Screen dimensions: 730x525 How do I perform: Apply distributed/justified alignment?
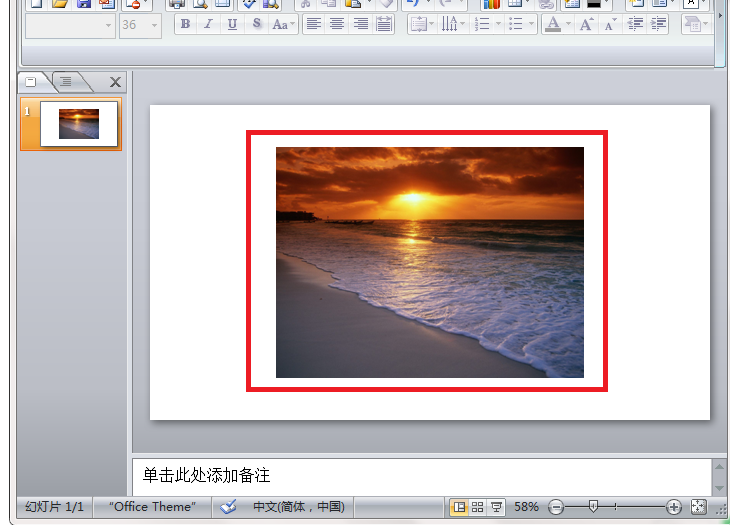384,24
